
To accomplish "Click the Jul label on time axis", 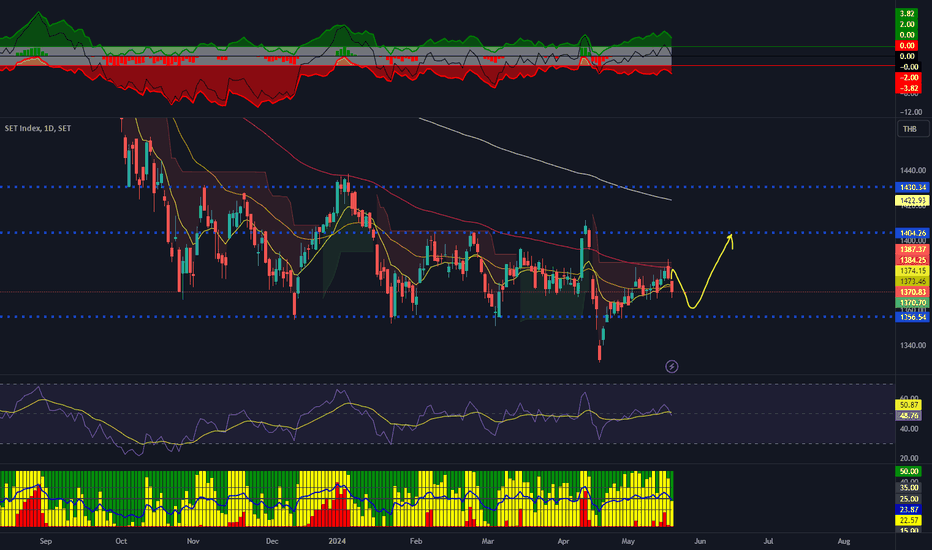I will (x=769, y=542).
